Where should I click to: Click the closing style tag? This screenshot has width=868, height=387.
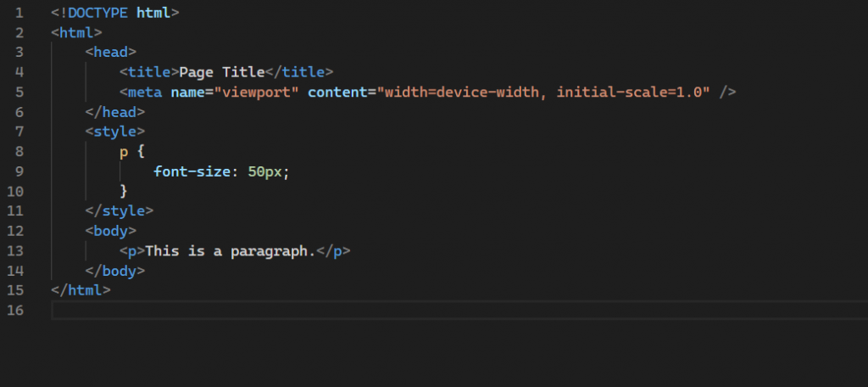[x=120, y=211]
